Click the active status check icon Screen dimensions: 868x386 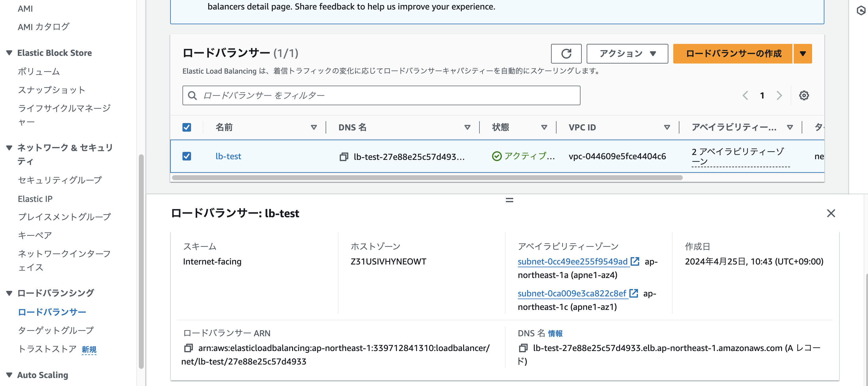click(x=497, y=156)
